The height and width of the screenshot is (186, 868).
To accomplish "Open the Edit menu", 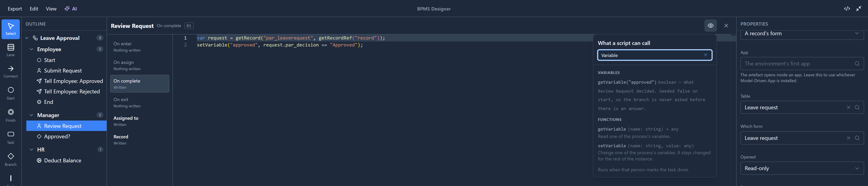I will click(34, 9).
